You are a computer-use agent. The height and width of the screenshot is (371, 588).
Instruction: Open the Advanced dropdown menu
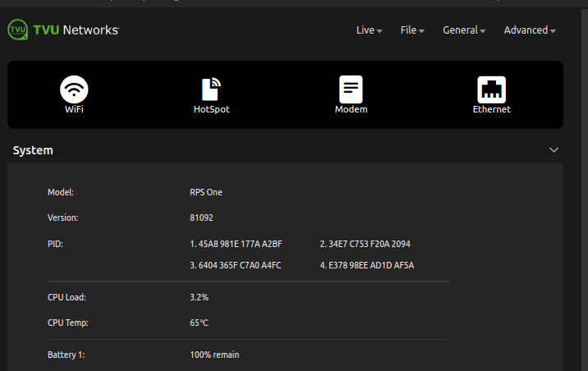530,30
